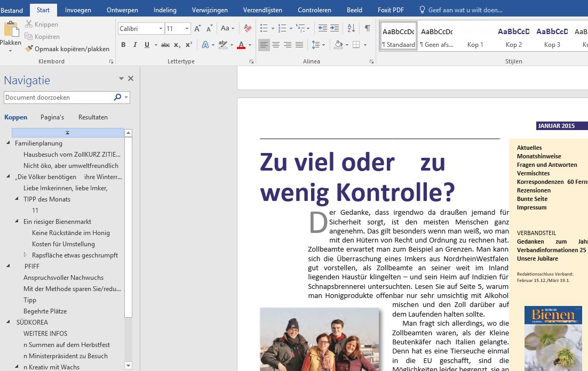Click the shading paint bucket icon
The width and height of the screenshot is (588, 371).
(x=338, y=45)
